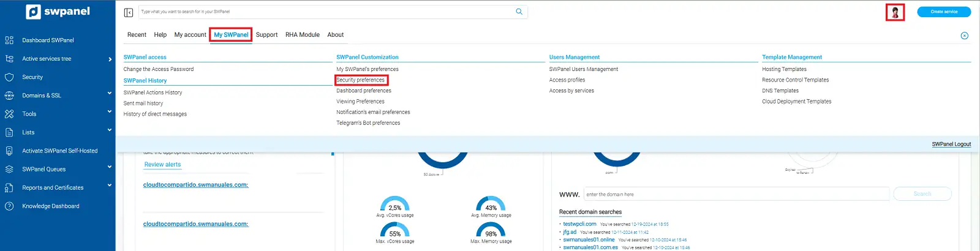Viewport: 980px width, 251px height.
Task: Open swmanuales01.com.es recent search
Action: 590,248
